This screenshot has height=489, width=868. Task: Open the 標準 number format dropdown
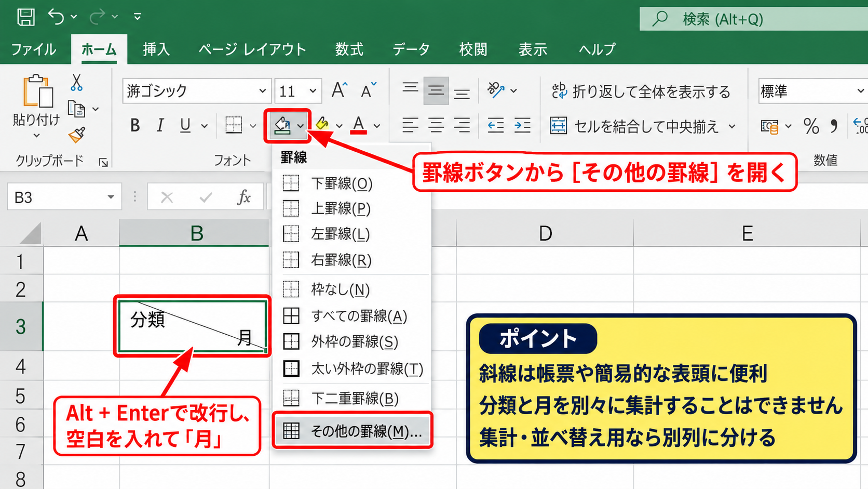(860, 91)
